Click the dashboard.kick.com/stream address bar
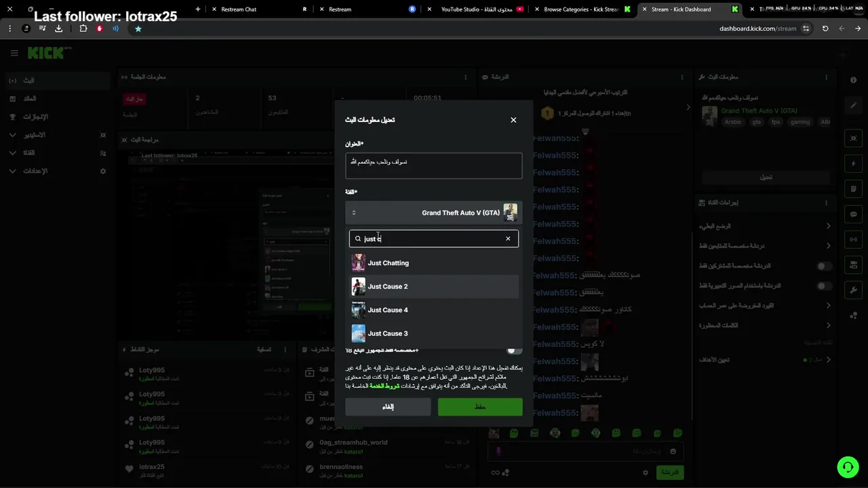The width and height of the screenshot is (868, 488). click(757, 28)
